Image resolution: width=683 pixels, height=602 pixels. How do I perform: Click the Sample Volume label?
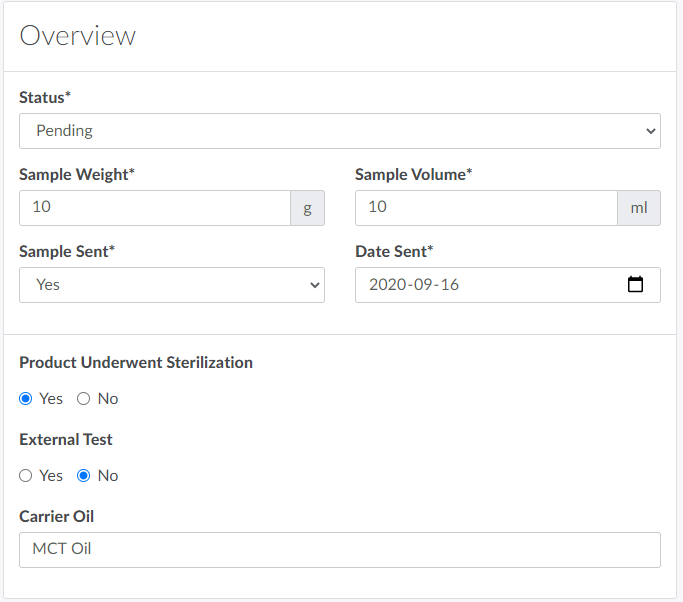coord(413,175)
